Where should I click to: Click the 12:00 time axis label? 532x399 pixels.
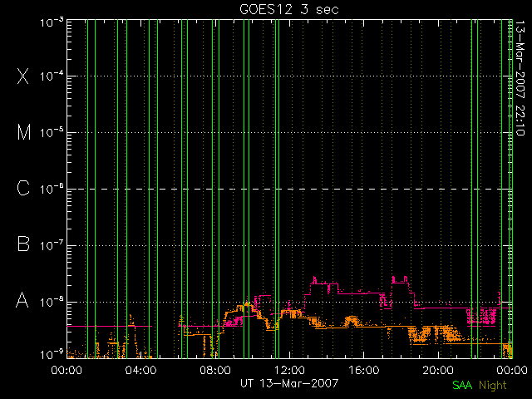(289, 370)
